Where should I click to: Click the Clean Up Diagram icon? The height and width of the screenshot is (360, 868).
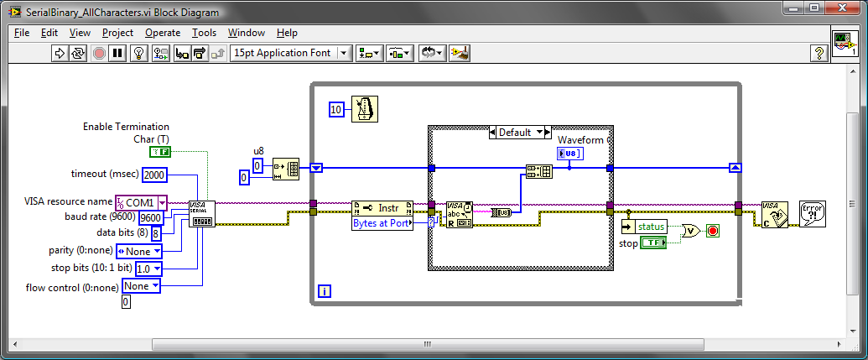(459, 53)
